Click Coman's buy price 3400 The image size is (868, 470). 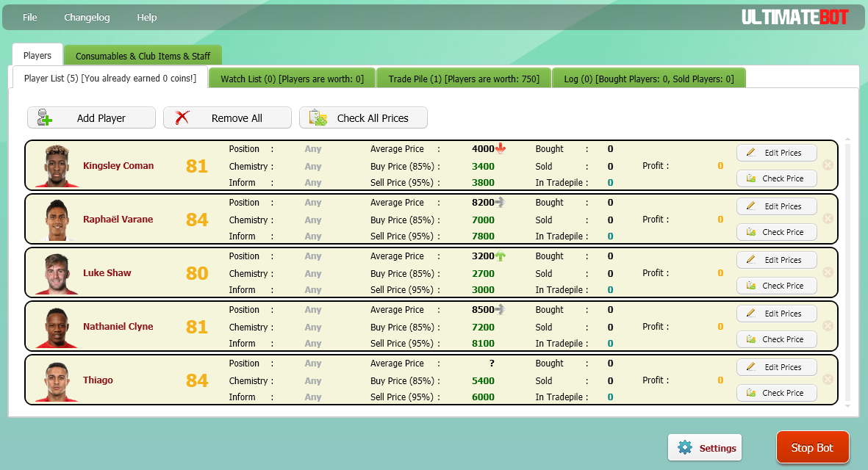[484, 166]
